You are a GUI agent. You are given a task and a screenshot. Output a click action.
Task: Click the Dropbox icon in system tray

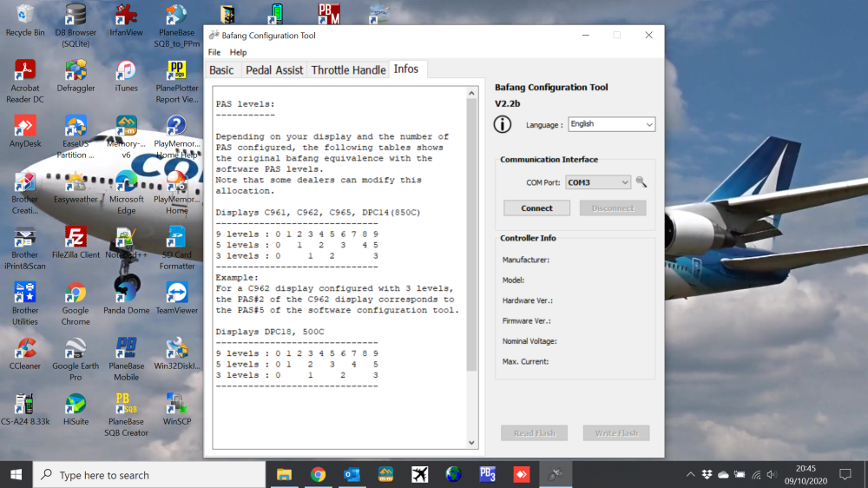pyautogui.click(x=707, y=475)
